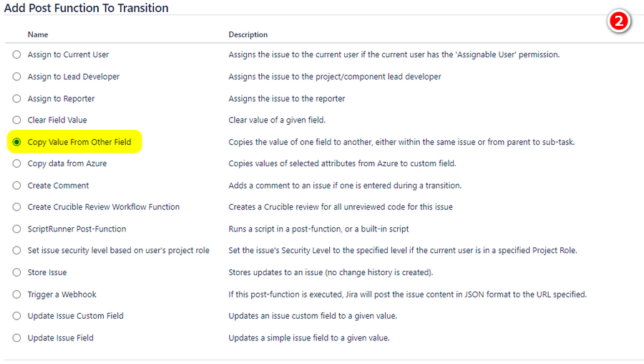Select the Create Comment radio button
The image size is (644, 364).
pyautogui.click(x=16, y=186)
